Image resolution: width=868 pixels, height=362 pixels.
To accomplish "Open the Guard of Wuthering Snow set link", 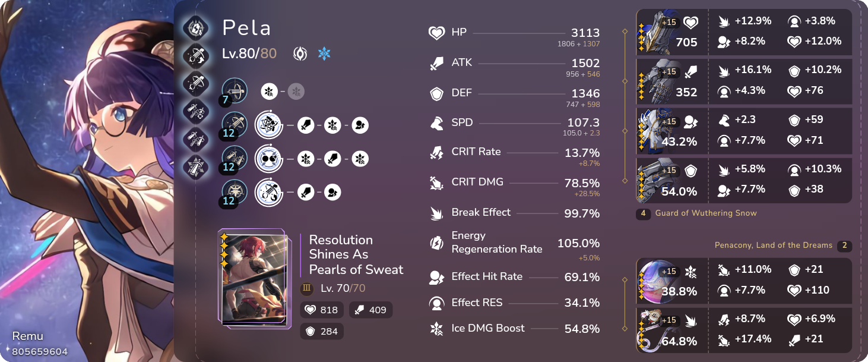I will (x=707, y=212).
